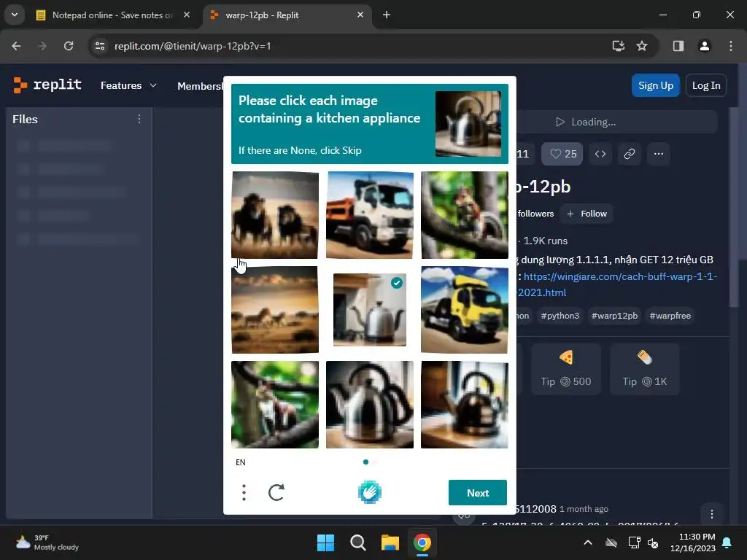Click Chrome icon in taskbar
Screen dimensions: 747x560
coord(422,542)
